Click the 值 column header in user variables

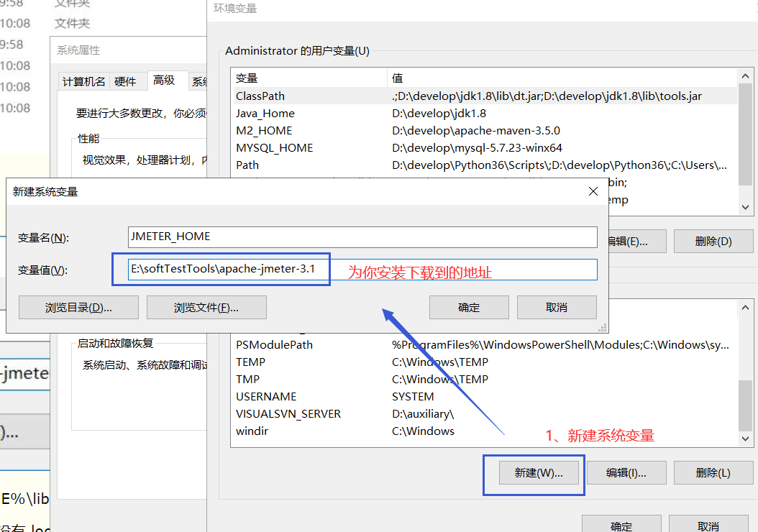[562, 78]
